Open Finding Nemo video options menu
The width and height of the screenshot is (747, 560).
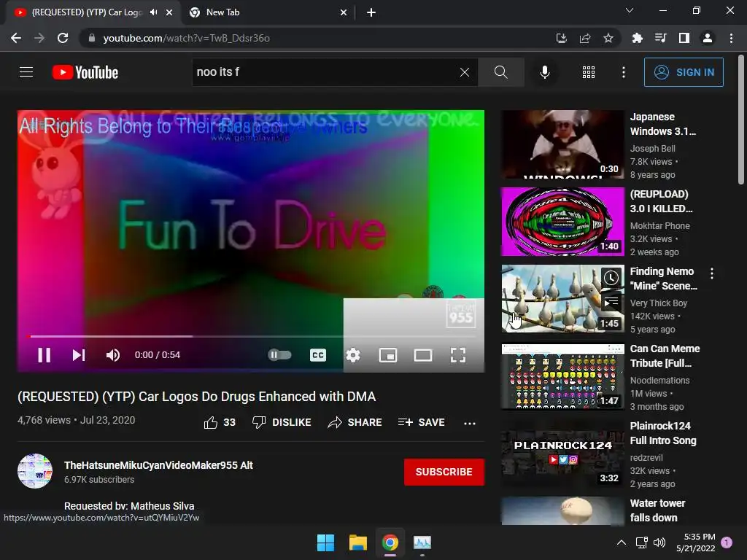click(712, 273)
